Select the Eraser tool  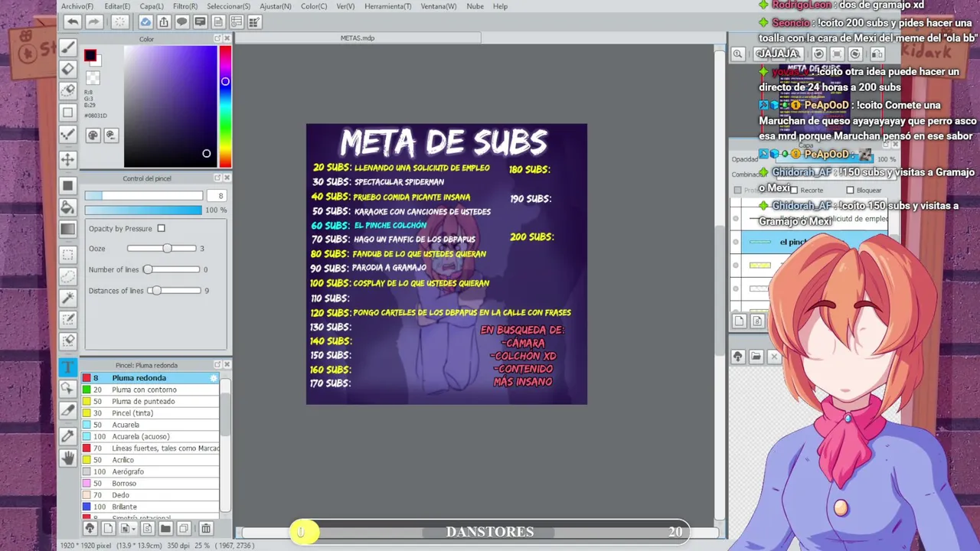67,69
